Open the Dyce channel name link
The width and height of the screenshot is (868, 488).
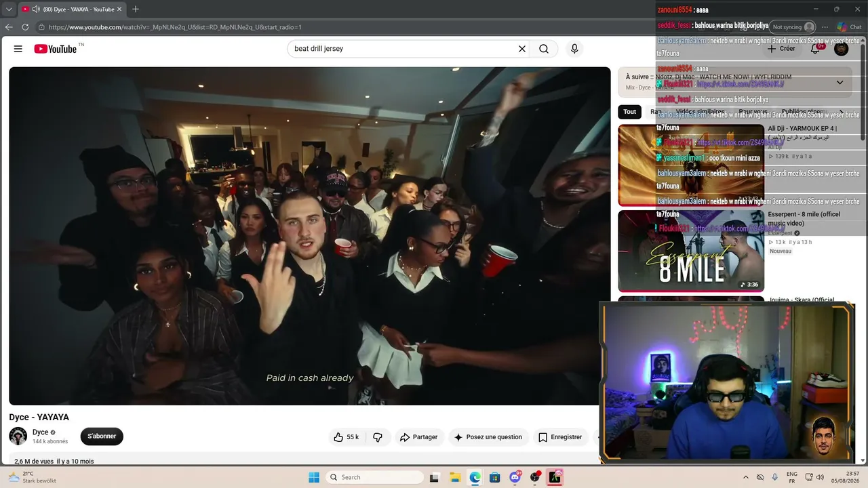(x=41, y=432)
